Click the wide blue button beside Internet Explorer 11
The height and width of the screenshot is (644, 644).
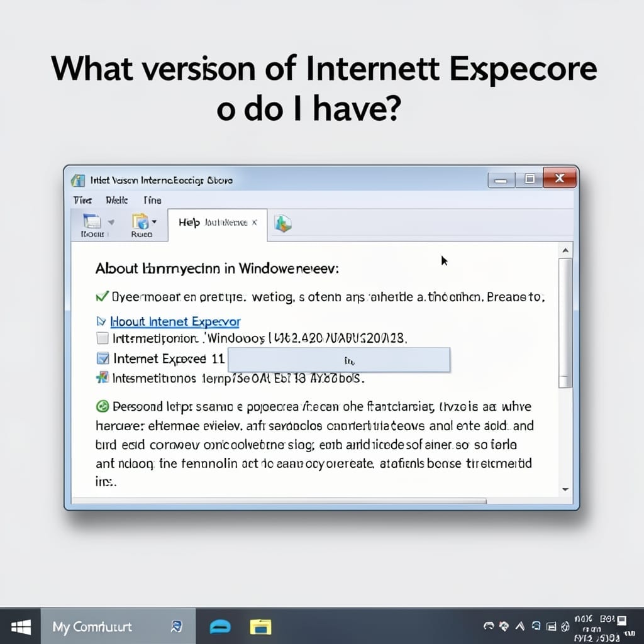(339, 360)
